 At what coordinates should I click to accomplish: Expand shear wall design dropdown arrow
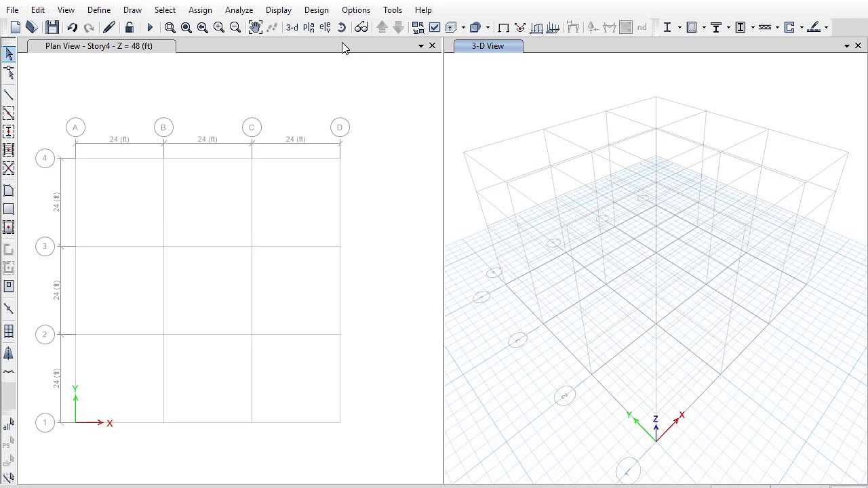pyautogui.click(x=802, y=28)
